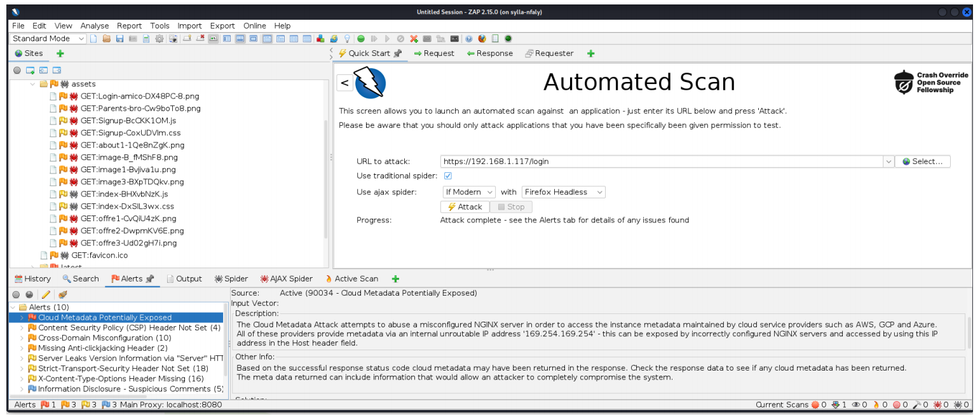Open the Tools menu
The height and width of the screenshot is (417, 980).
pos(160,26)
